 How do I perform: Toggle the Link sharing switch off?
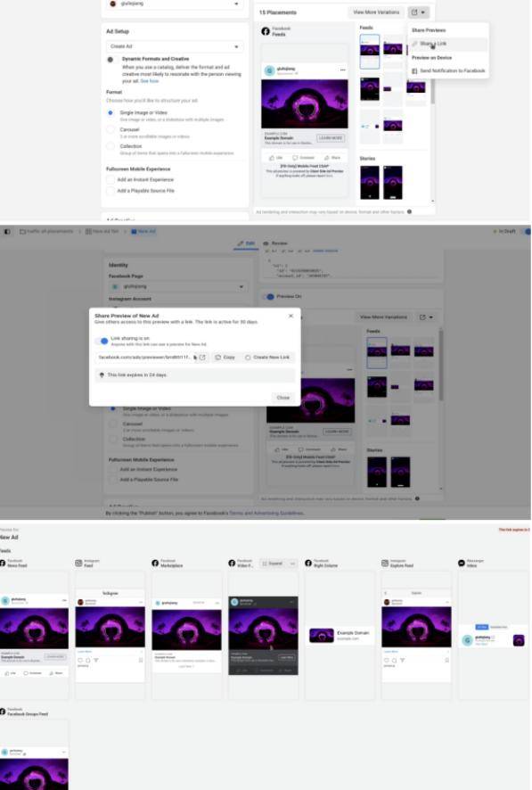pos(102,342)
